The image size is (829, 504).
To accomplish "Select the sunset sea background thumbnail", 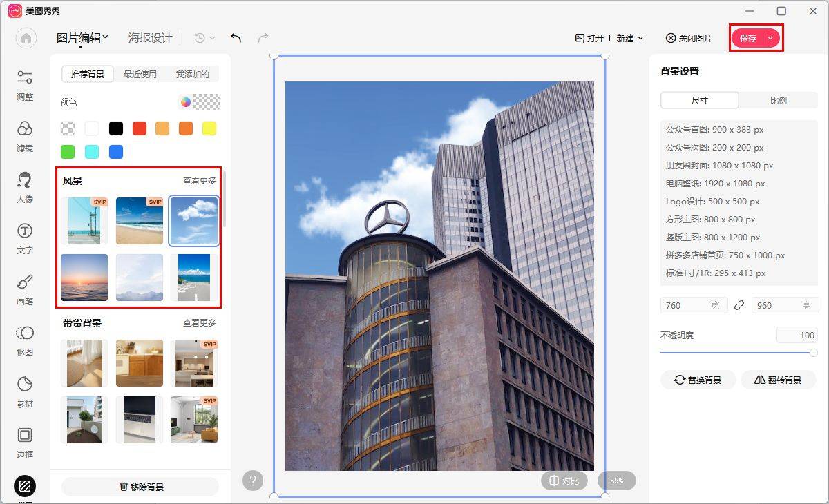I will tap(84, 278).
